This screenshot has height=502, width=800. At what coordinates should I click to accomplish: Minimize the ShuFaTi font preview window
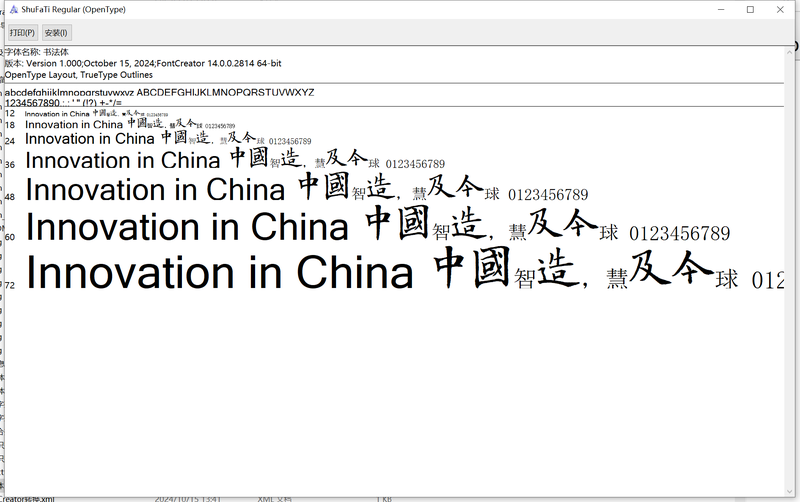721,9
